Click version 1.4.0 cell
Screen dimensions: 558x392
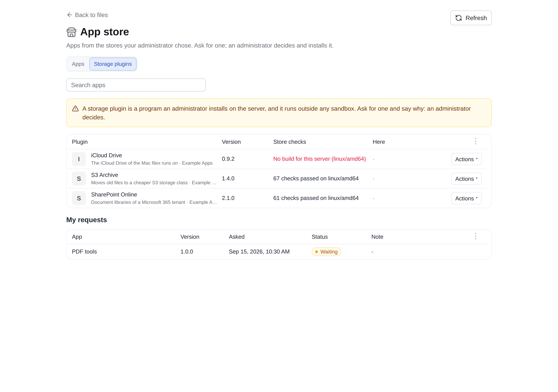coord(228,179)
